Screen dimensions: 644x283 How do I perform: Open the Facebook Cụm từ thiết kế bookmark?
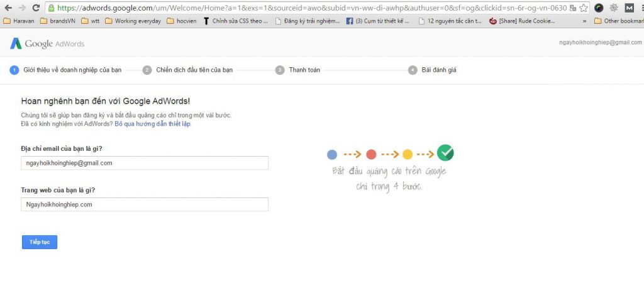pos(379,21)
